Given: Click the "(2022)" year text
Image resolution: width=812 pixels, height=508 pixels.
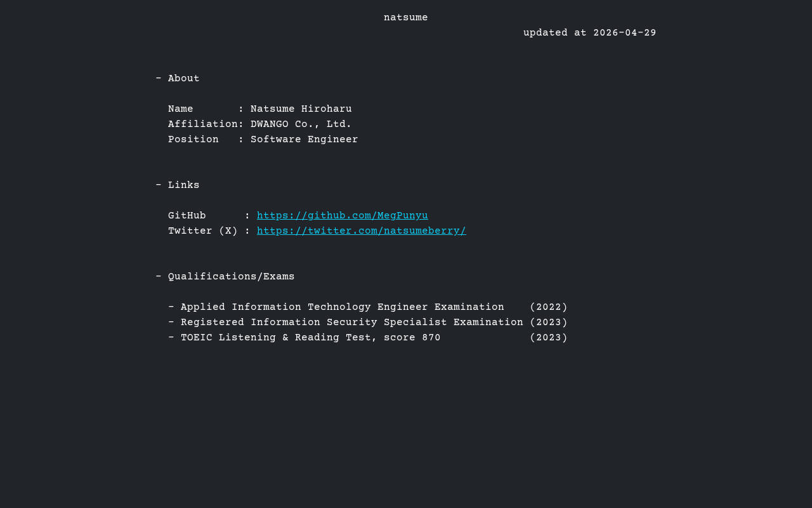Looking at the screenshot, I should 548,307.
